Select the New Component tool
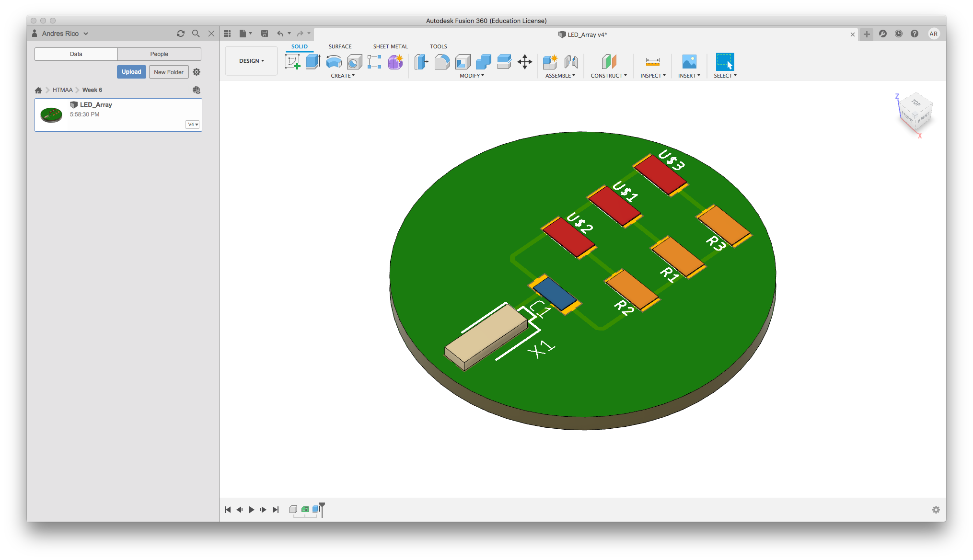 pyautogui.click(x=550, y=62)
